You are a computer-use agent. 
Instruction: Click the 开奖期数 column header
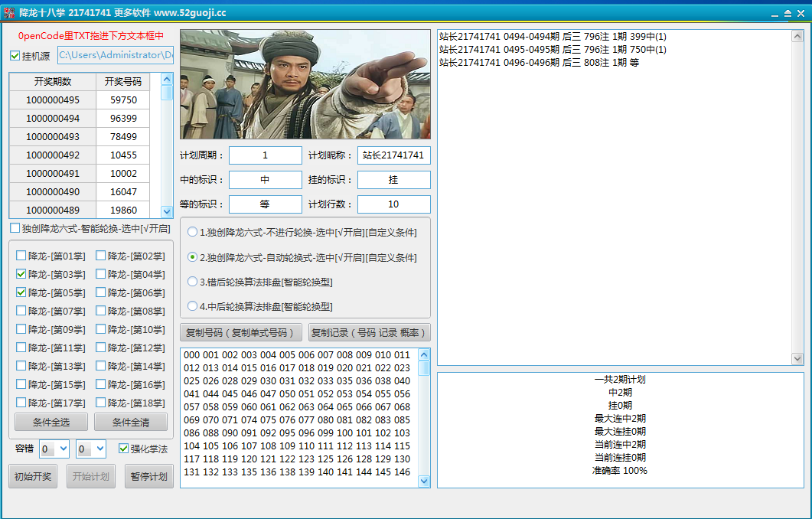[x=53, y=81]
